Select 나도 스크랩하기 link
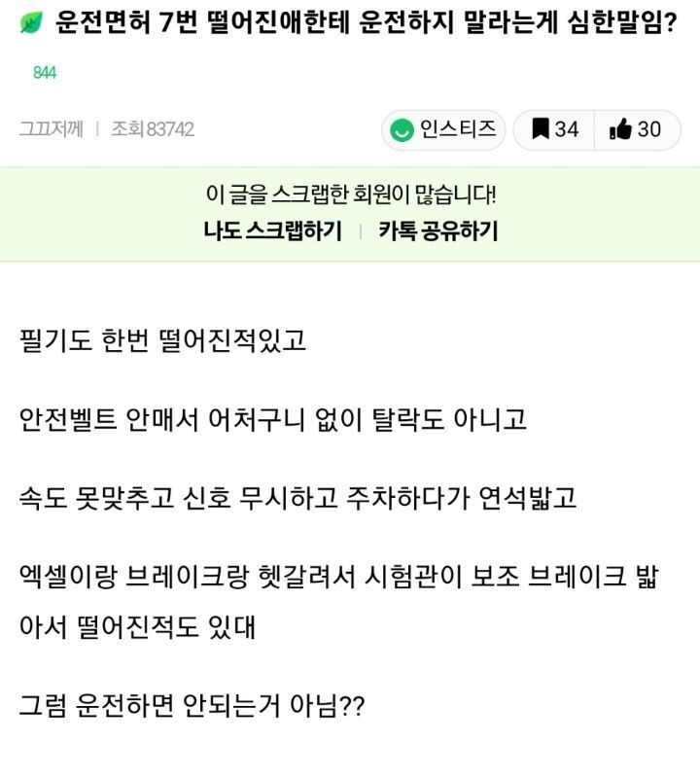Screen dimensions: 700x778 click(x=272, y=231)
